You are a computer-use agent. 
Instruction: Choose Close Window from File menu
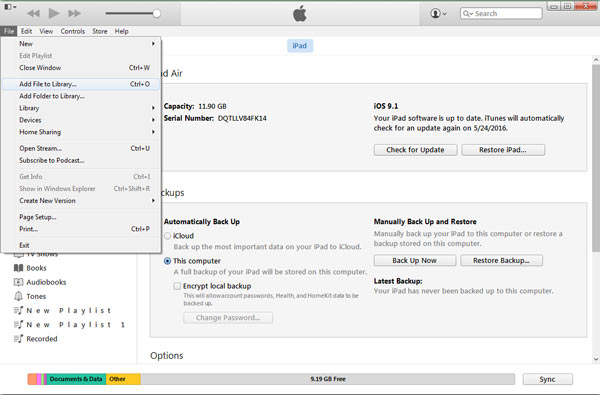[81, 68]
